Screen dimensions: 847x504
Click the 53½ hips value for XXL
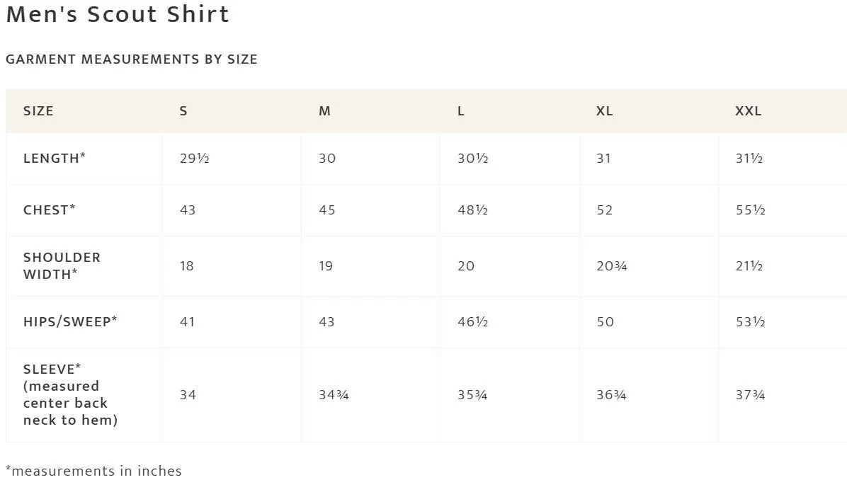tap(750, 321)
